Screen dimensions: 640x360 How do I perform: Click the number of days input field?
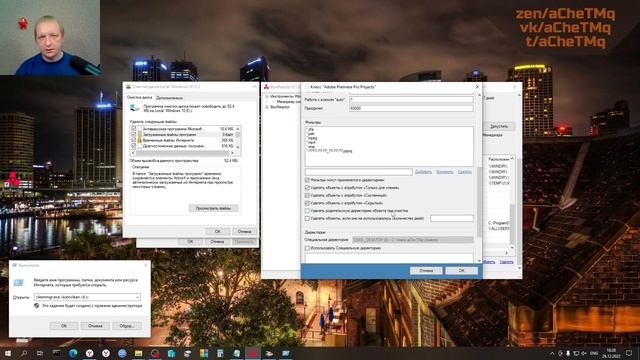point(452,218)
